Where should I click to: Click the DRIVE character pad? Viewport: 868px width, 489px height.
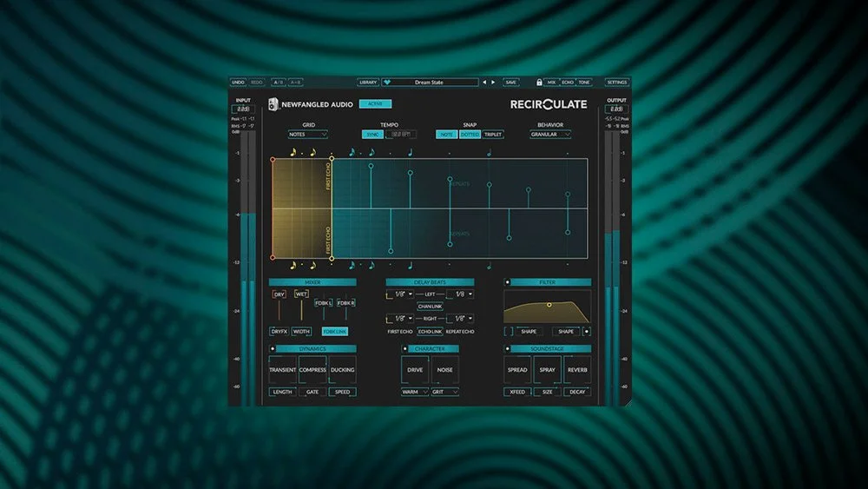(415, 369)
